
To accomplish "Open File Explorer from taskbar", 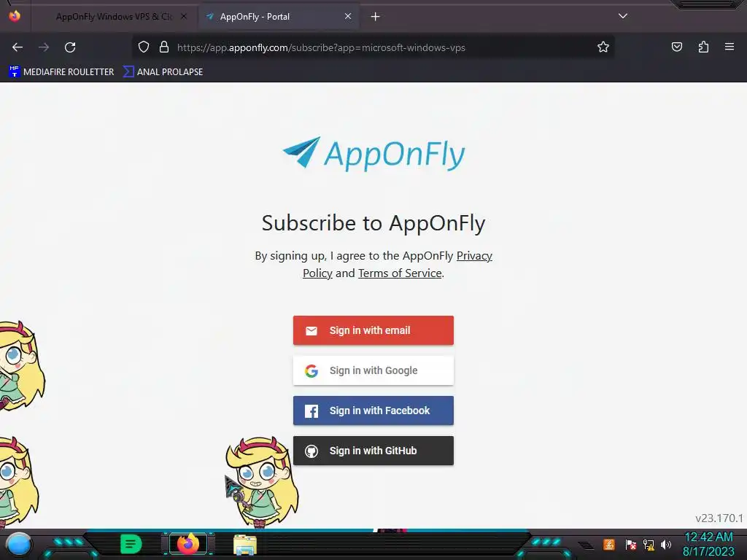I will pyautogui.click(x=245, y=545).
